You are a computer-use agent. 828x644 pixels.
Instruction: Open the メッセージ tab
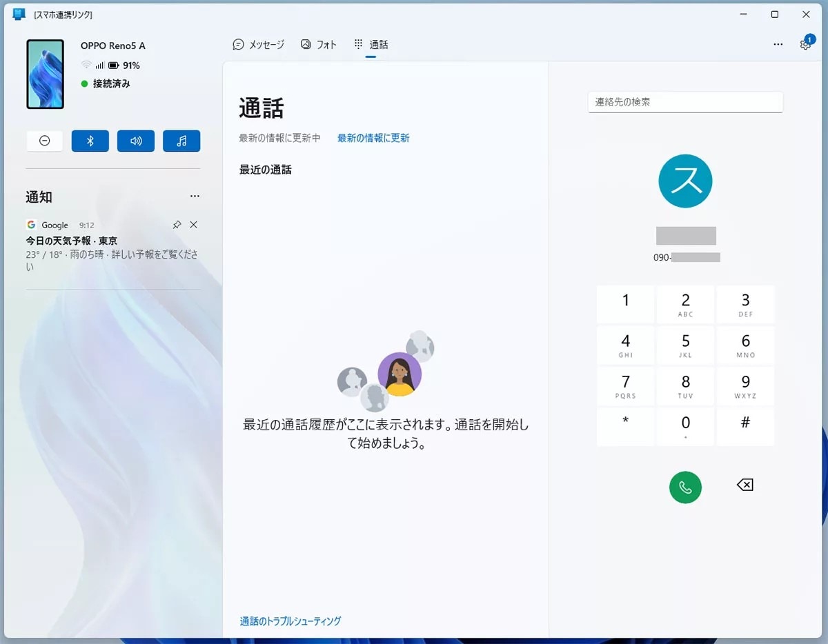[x=258, y=44]
